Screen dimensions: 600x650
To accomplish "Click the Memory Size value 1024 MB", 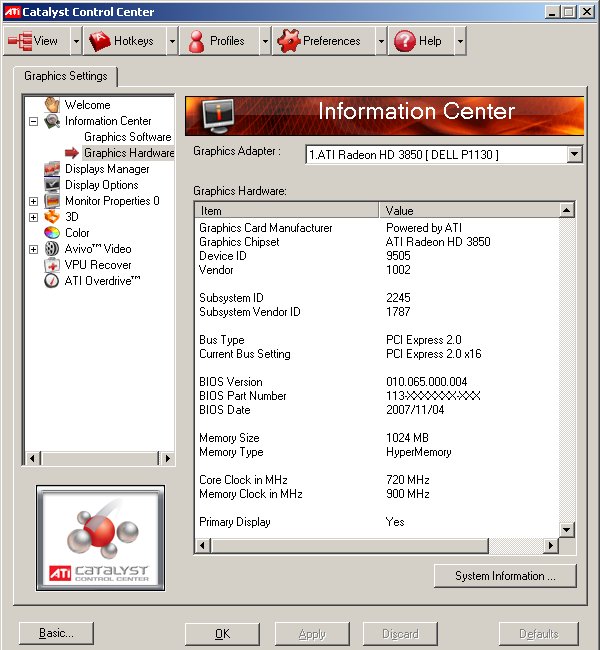I will point(407,438).
